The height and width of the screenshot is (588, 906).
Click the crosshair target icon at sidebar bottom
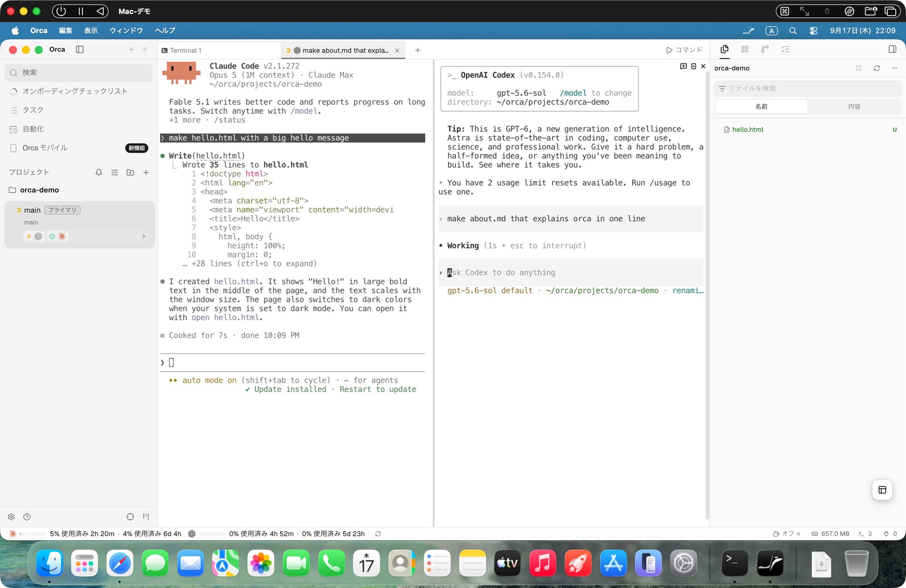[130, 517]
